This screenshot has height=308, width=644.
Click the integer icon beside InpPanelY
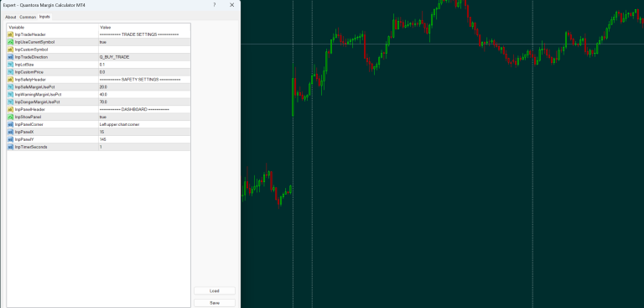11,139
